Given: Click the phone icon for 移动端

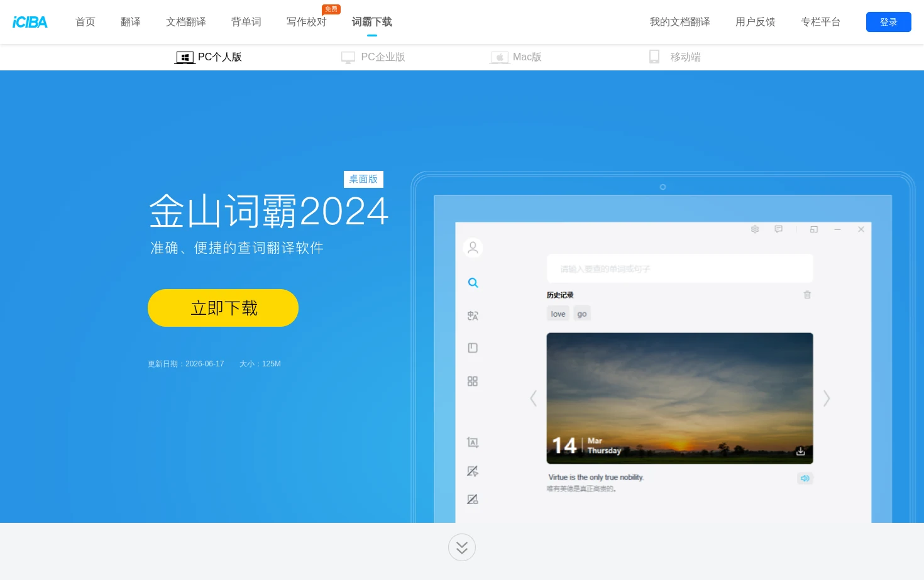Looking at the screenshot, I should pos(654,57).
